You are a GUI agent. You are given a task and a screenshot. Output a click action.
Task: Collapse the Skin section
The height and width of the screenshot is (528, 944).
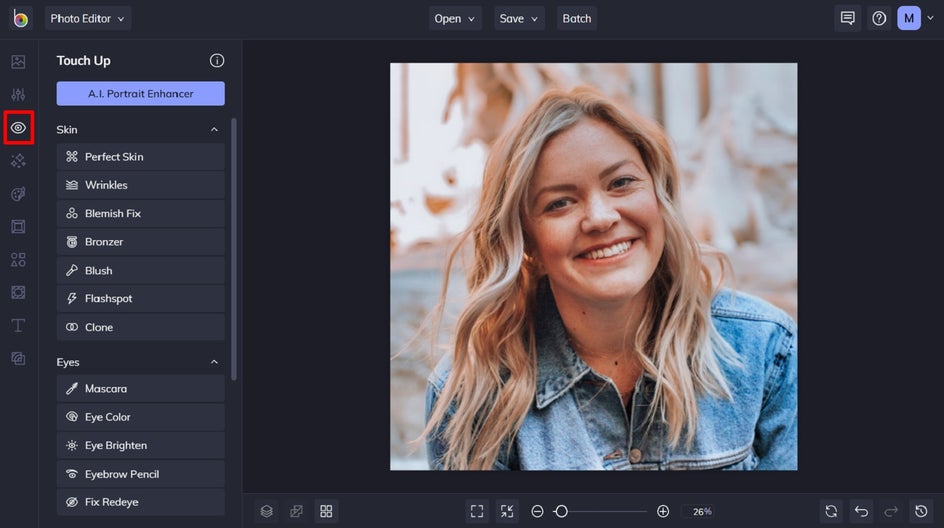click(213, 130)
